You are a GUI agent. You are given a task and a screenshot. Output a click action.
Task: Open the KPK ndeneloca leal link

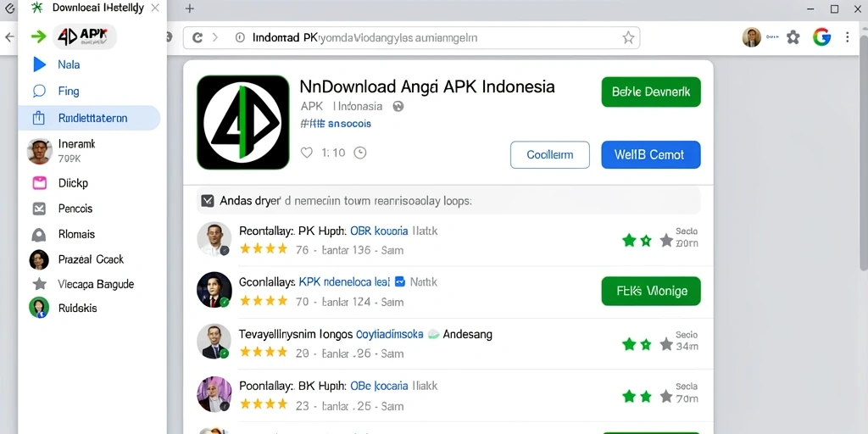pos(344,281)
